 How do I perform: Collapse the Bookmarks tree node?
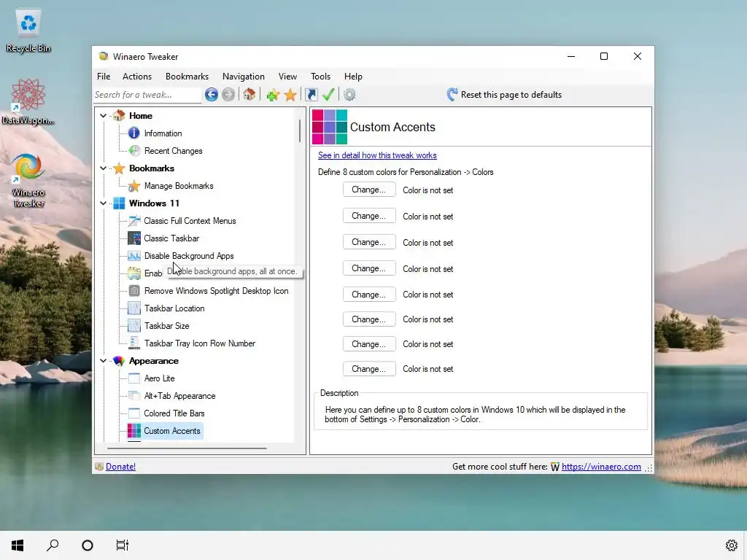(x=104, y=168)
